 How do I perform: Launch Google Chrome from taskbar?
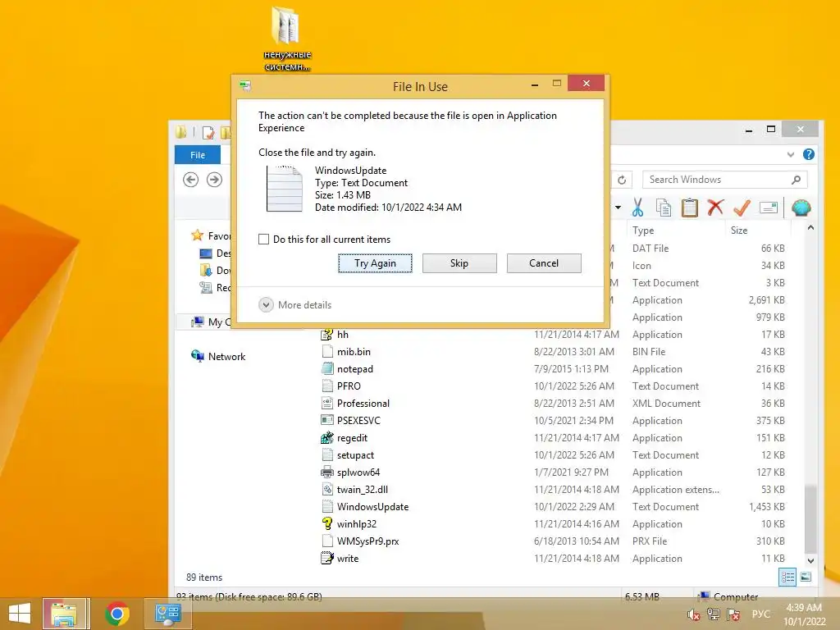[x=116, y=614]
